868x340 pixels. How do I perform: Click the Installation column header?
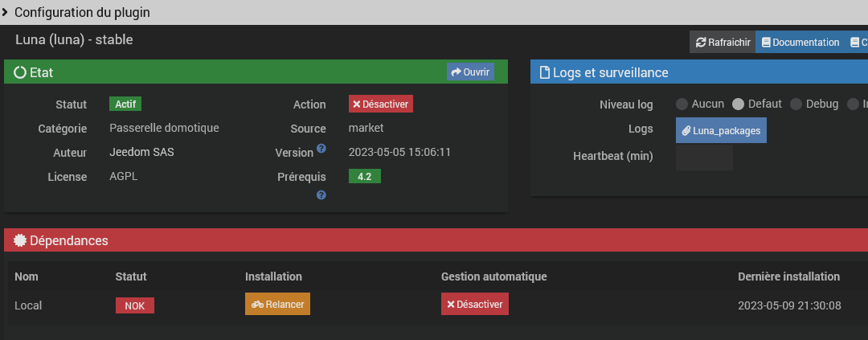click(273, 277)
